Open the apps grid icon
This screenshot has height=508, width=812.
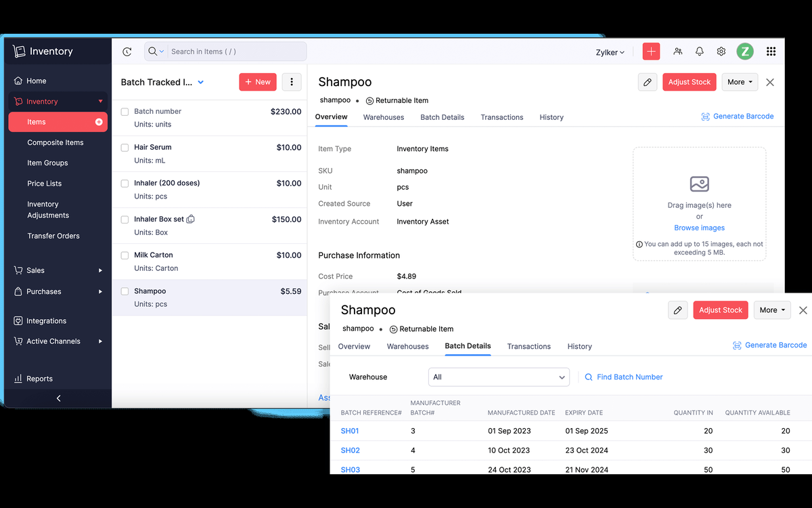pos(771,51)
